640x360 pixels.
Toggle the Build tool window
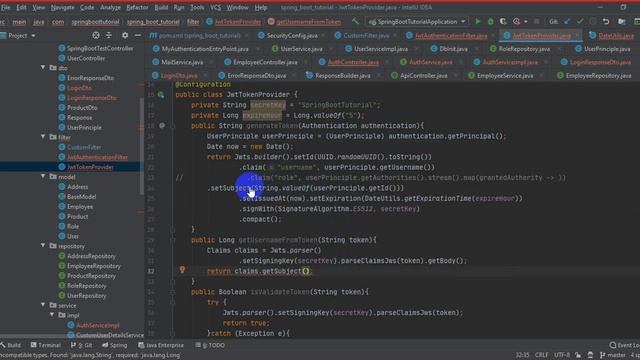[x=11, y=345]
